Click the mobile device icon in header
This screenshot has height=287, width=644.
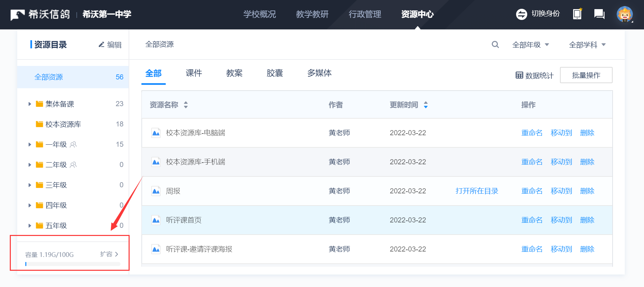coord(578,14)
